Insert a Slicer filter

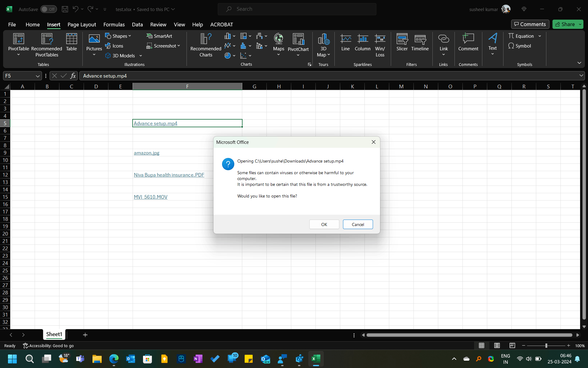pos(402,43)
